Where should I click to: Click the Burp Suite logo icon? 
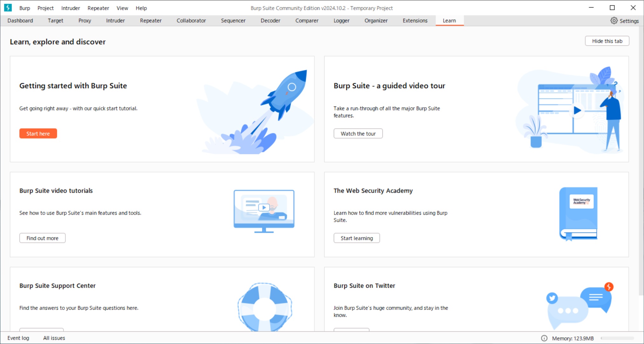[8, 8]
